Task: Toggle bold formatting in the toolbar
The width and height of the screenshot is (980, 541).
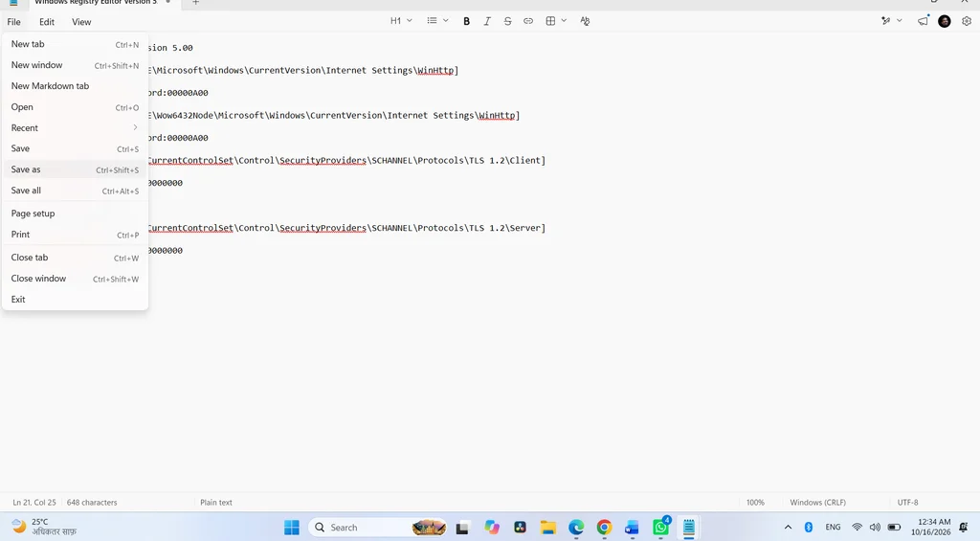Action: point(466,21)
